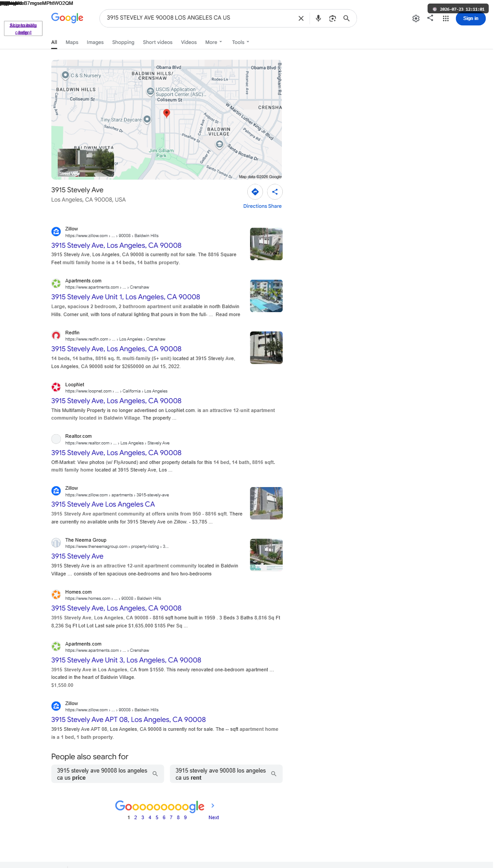Go to results page 2
This screenshot has width=499, height=868.
click(135, 817)
